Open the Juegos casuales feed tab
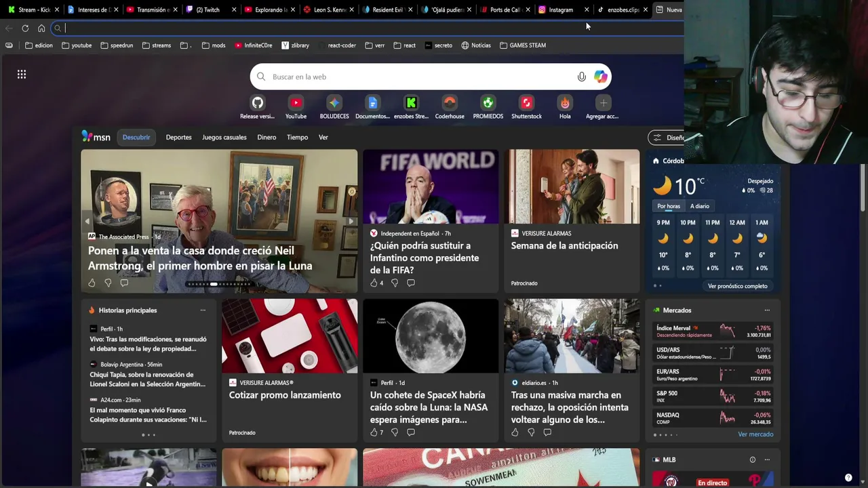 coord(224,138)
